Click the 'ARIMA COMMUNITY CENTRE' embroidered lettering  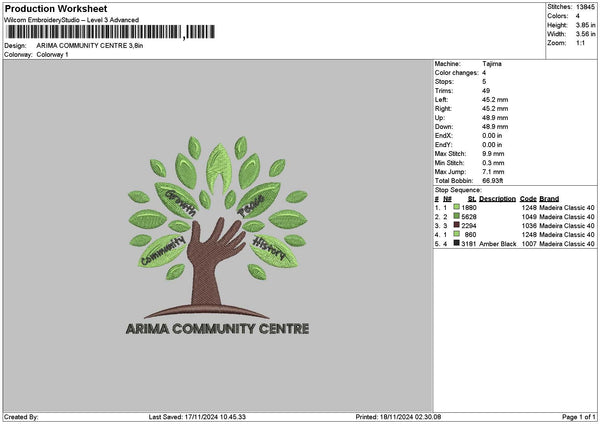coord(217,329)
